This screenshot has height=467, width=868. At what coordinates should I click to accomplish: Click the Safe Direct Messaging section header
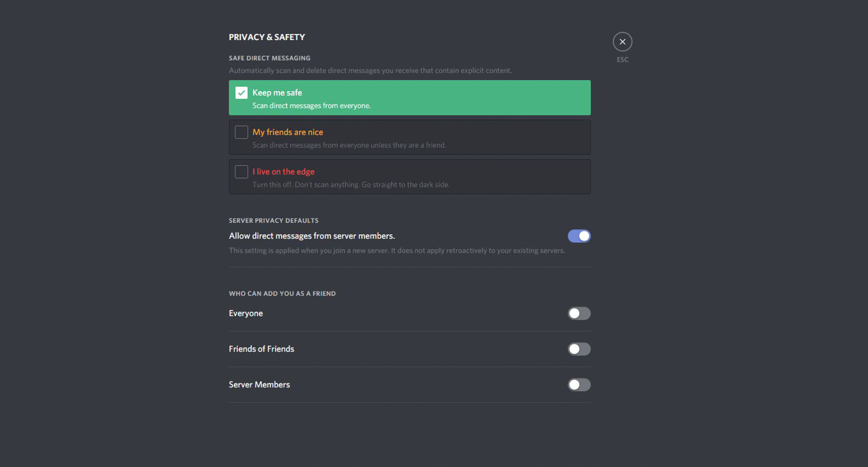coord(269,58)
